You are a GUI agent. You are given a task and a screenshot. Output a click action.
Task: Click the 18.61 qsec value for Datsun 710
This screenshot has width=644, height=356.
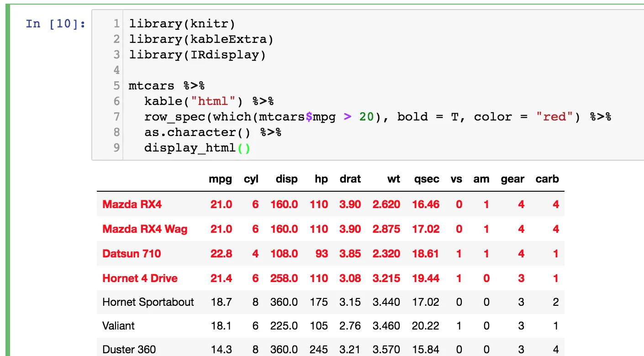pos(426,254)
